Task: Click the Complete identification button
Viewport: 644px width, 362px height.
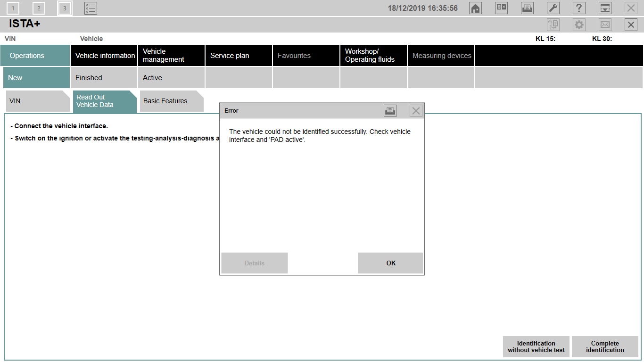Action: tap(605, 347)
